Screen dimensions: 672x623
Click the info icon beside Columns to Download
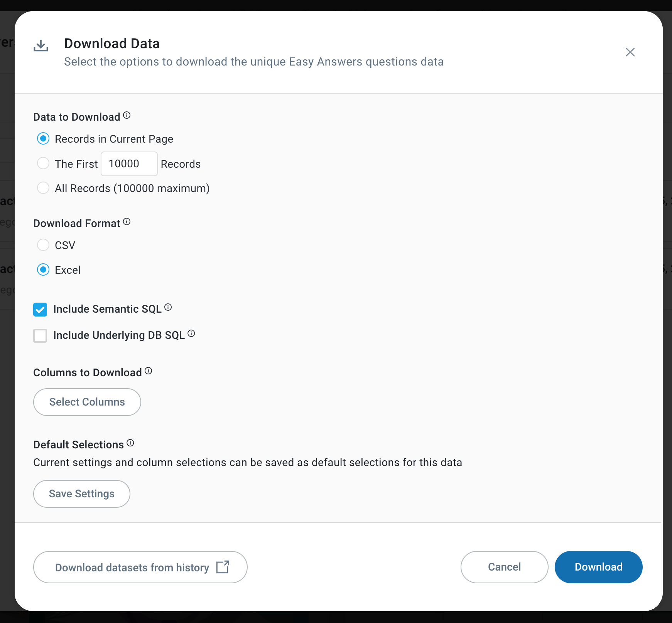click(x=149, y=371)
